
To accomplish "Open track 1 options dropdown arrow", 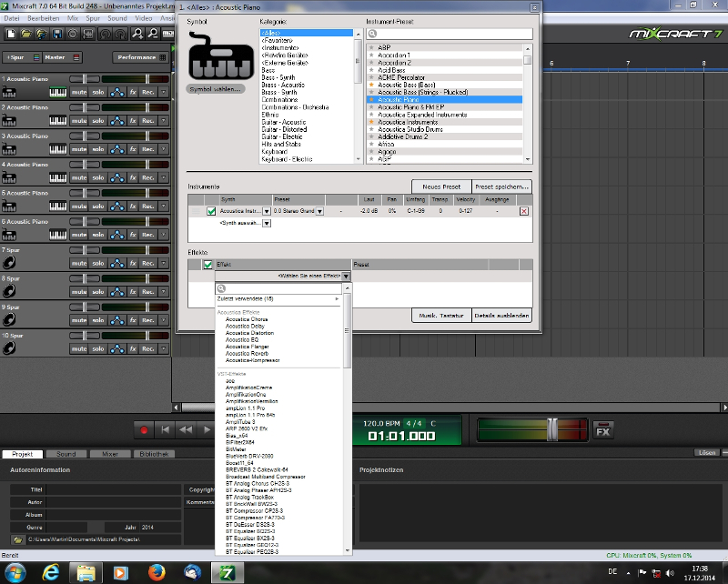I will click(x=164, y=93).
